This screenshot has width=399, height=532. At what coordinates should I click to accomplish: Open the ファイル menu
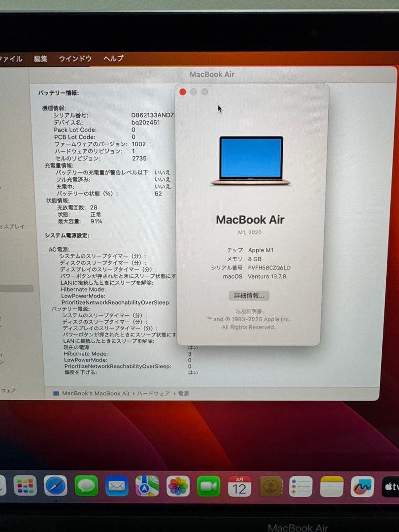pyautogui.click(x=11, y=59)
